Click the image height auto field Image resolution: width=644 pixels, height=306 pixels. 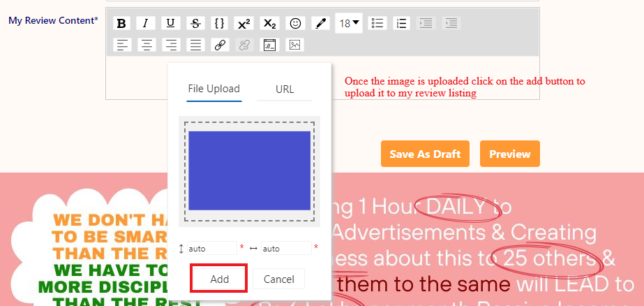pos(211,248)
